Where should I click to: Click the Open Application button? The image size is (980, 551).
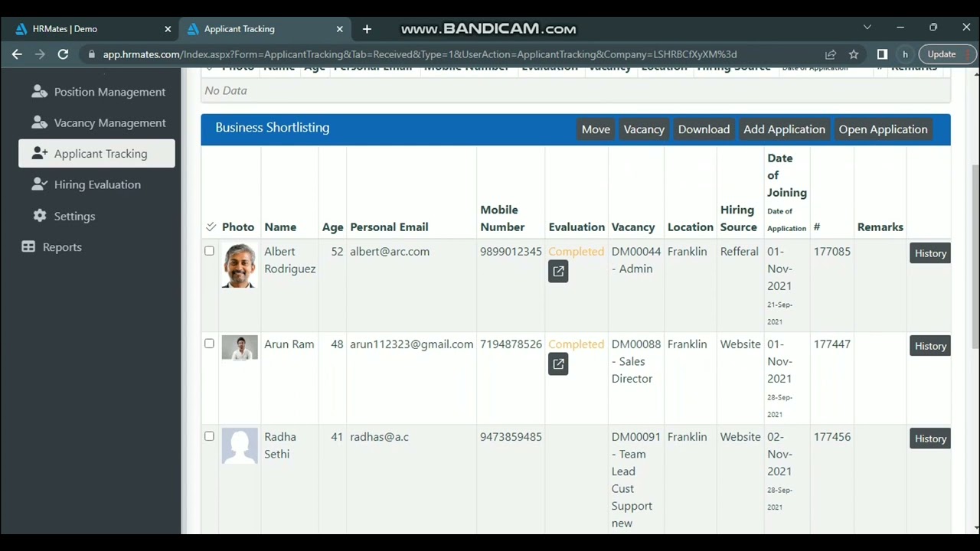pyautogui.click(x=883, y=129)
